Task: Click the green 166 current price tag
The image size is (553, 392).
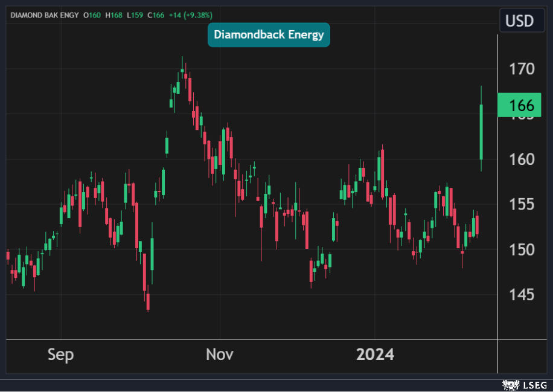Action: pos(519,106)
